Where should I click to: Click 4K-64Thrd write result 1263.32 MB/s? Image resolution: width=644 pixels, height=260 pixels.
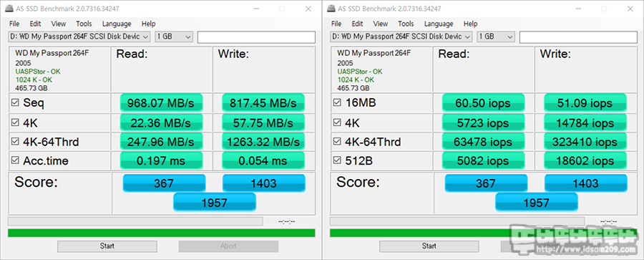263,142
